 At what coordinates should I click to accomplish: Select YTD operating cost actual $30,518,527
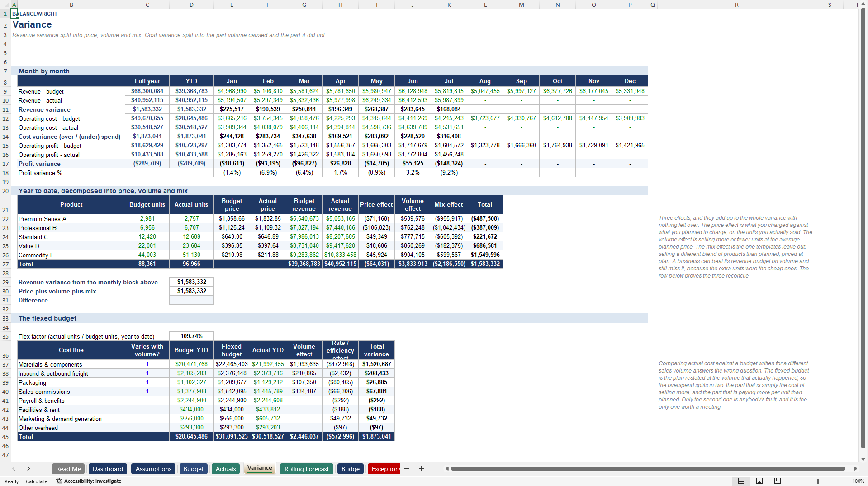191,127
